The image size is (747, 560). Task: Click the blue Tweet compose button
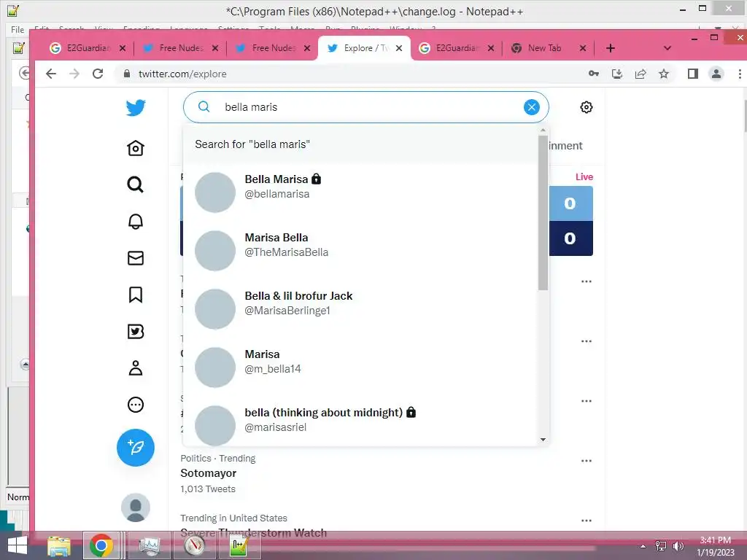136,448
